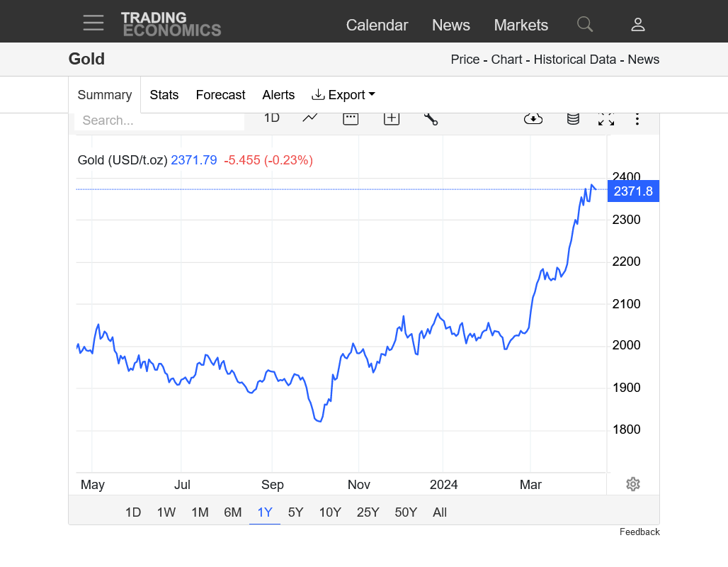Switch to the Alerts tab
The height and width of the screenshot is (567, 728).
(278, 95)
